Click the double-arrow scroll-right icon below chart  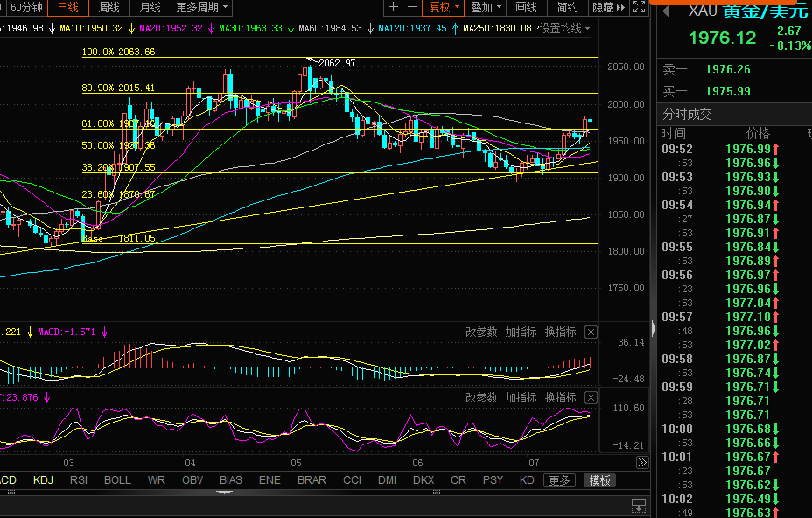(x=641, y=463)
